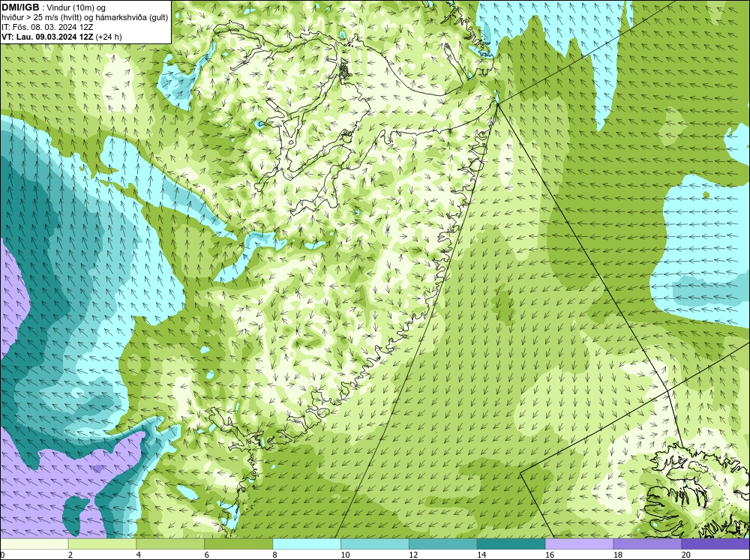Click the 14–16 m/s dark teal swatch
The width and height of the screenshot is (750, 560).
click(511, 544)
